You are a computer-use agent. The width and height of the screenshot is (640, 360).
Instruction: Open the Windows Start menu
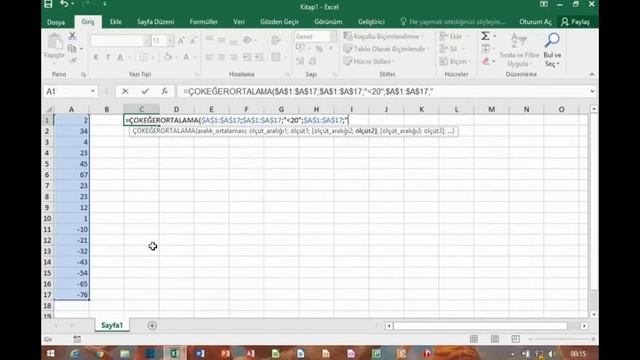(51, 353)
